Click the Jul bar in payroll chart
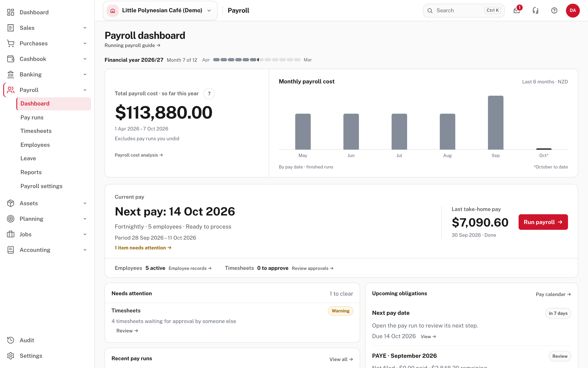Image resolution: width=588 pixels, height=368 pixels. 399,131
